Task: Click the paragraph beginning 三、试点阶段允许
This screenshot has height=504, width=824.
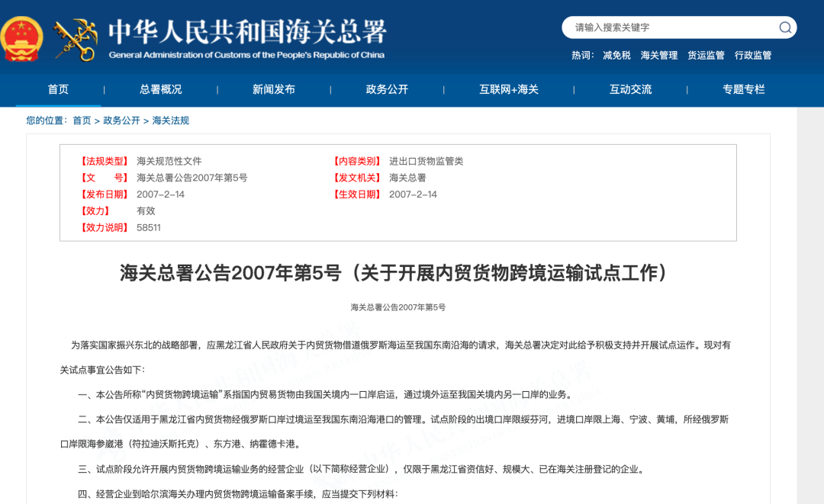Action: [361, 469]
